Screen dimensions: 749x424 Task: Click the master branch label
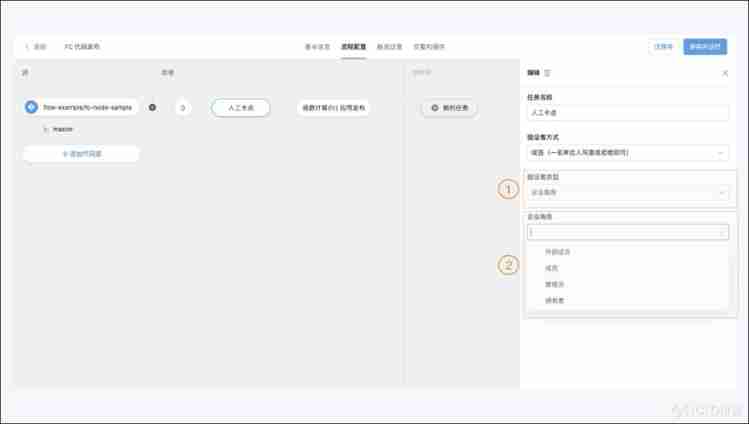[x=63, y=129]
